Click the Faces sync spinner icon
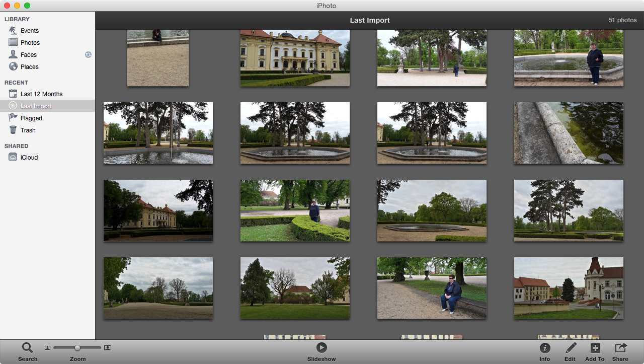The width and height of the screenshot is (644, 364). (x=88, y=54)
